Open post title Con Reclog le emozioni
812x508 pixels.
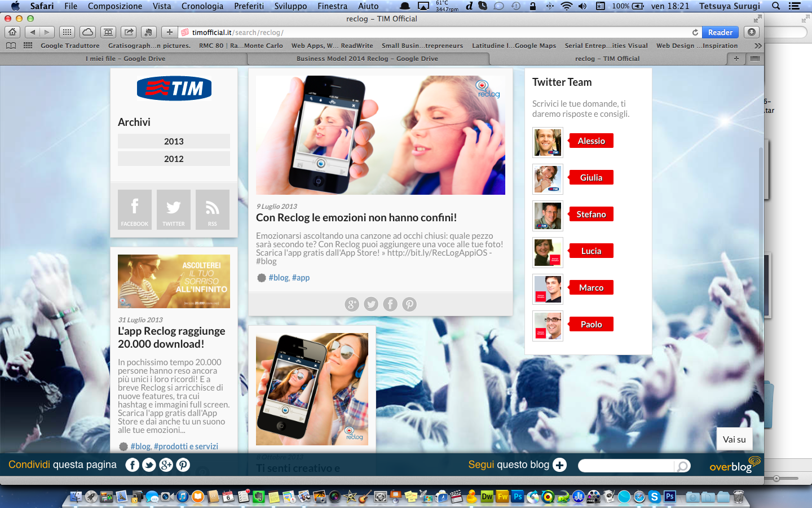[356, 218]
